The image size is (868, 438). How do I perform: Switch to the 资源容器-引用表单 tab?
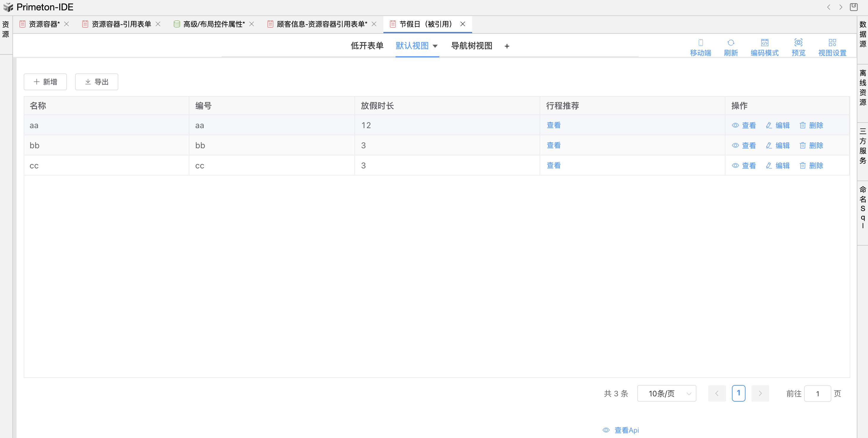pos(121,24)
